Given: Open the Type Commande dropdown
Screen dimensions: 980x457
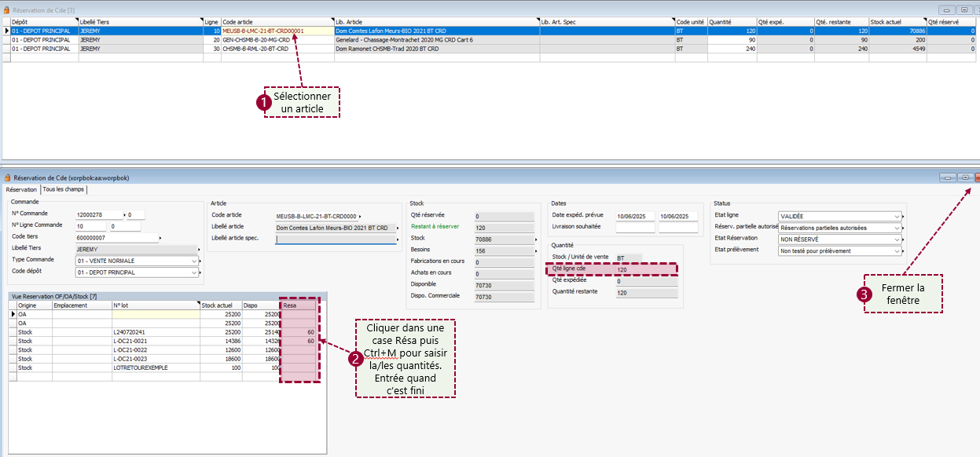Looking at the screenshot, I should (x=194, y=261).
